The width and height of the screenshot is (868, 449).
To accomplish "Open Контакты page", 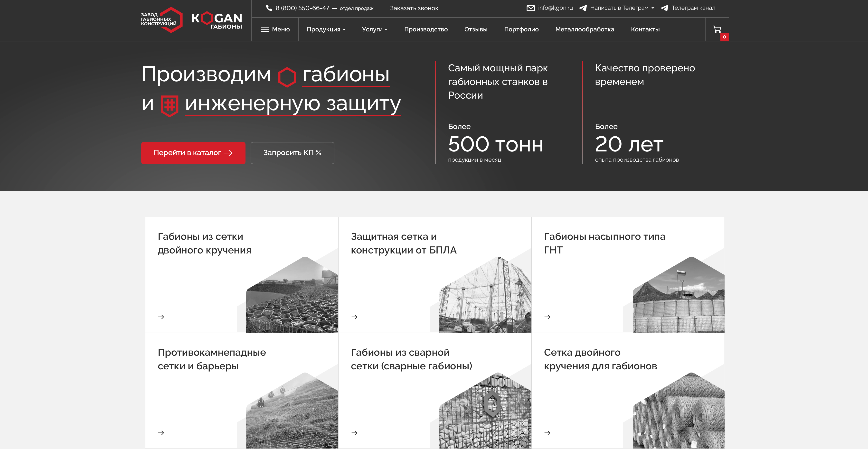I will pyautogui.click(x=645, y=29).
